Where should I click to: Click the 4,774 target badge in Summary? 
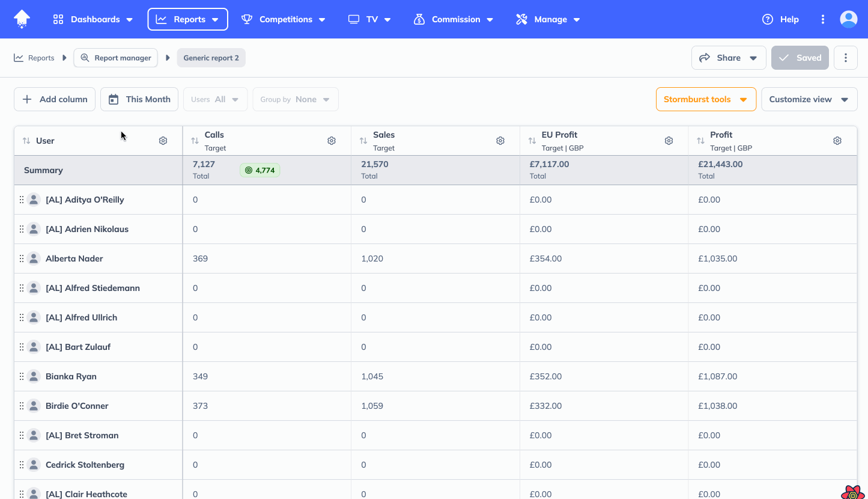(259, 170)
